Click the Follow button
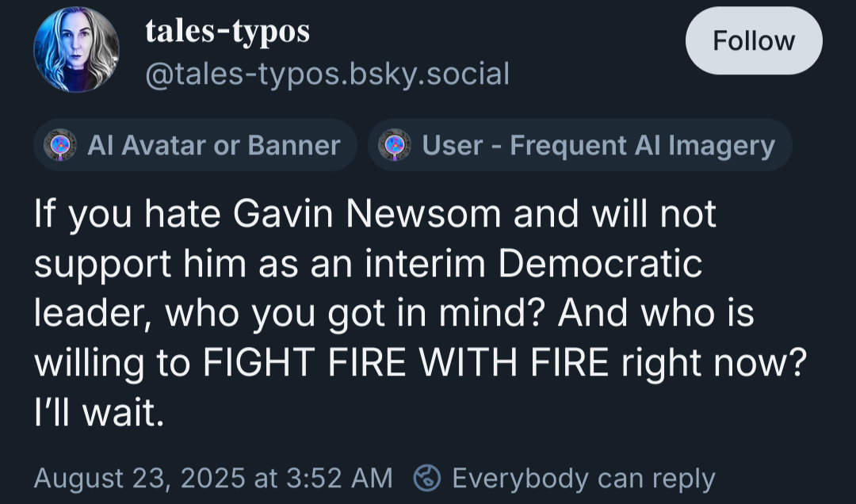Screen dimensions: 856x504 pos(753,40)
